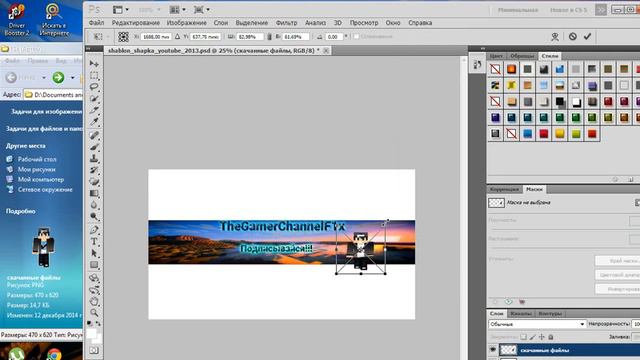Image resolution: width=640 pixels, height=360 pixels.
Task: Collapse Explorer Подробно section
Action: (x=20, y=211)
